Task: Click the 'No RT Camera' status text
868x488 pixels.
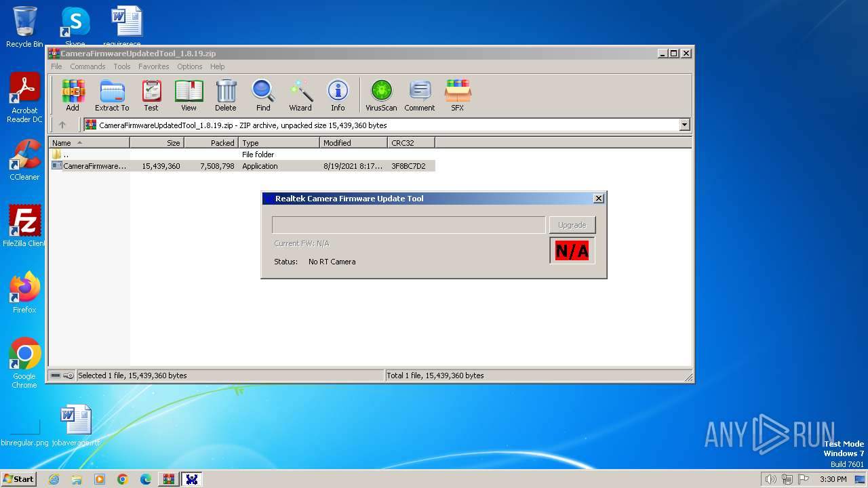Action: (x=332, y=262)
